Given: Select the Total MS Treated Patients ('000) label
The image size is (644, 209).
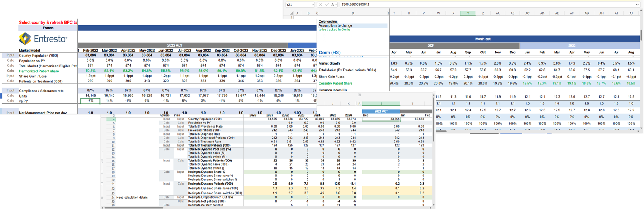Looking at the screenshot, I should tap(209, 146).
